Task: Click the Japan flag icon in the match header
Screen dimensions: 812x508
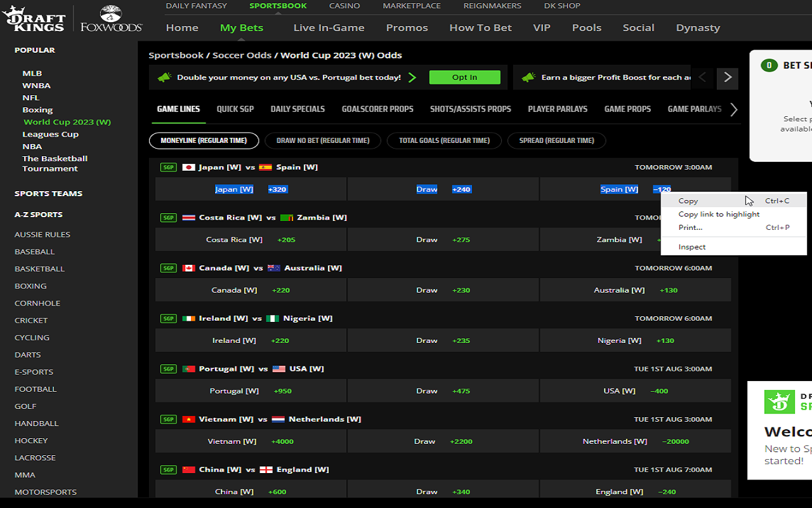Action: tap(188, 168)
